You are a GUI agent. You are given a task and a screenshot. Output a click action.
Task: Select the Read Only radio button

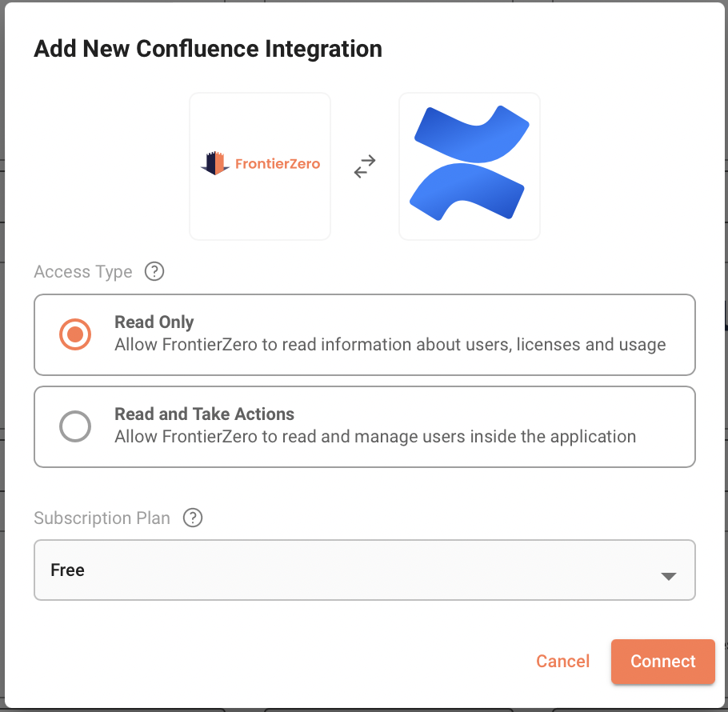75,334
